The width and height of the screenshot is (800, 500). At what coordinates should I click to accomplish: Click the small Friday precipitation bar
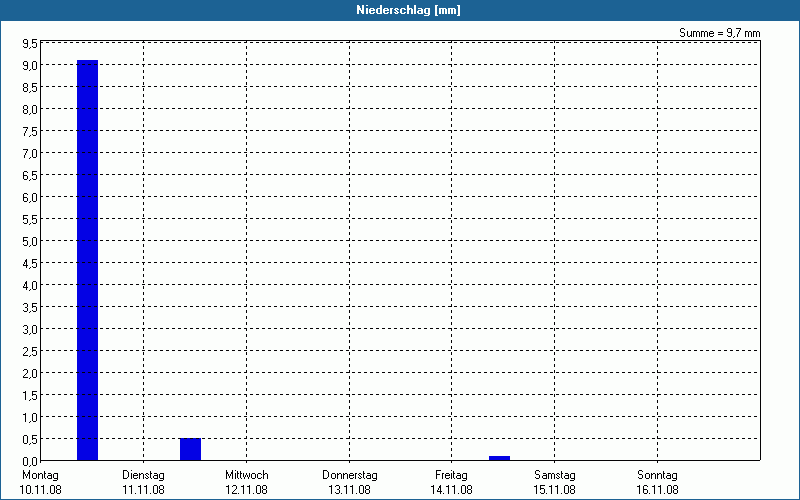(499, 458)
